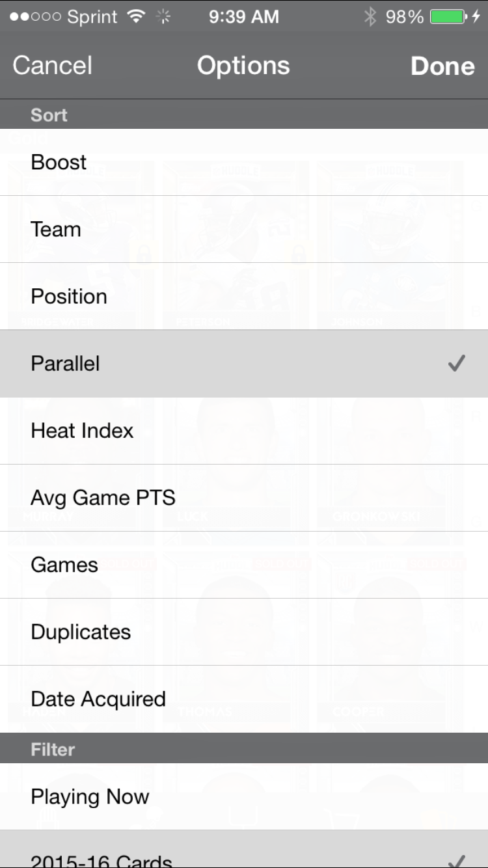Tap the Sort section header

pos(49,115)
